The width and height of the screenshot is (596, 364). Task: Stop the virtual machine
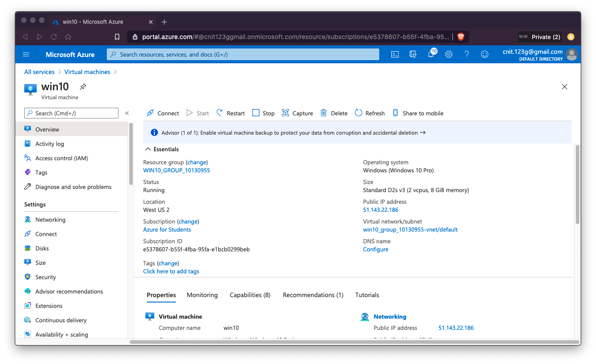(263, 113)
